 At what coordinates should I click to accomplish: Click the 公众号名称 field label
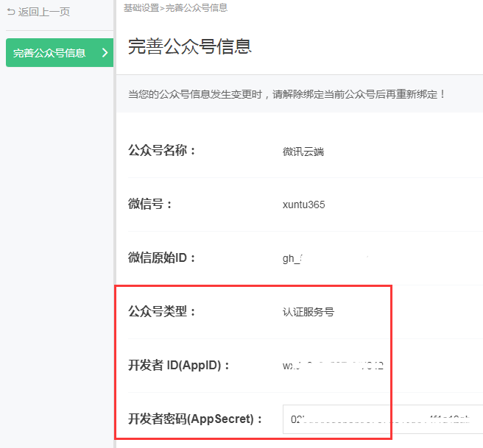tap(162, 151)
